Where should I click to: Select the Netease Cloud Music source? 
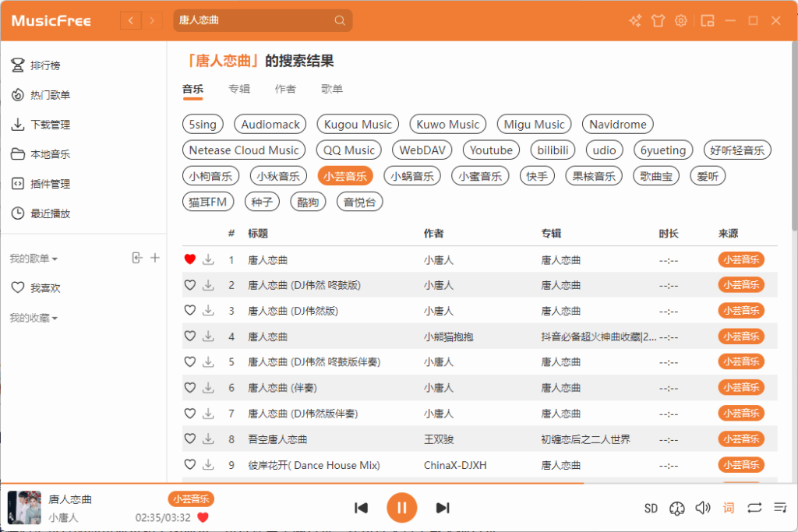pos(244,150)
